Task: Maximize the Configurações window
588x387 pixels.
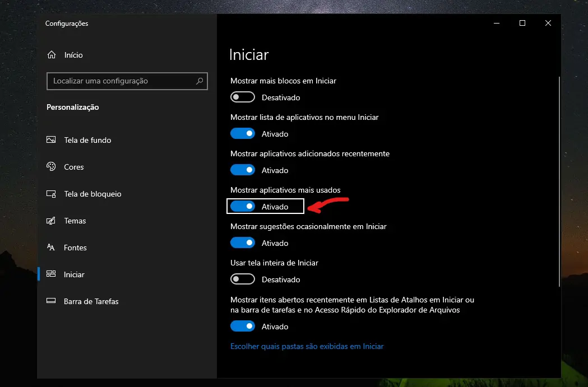Action: click(x=522, y=23)
